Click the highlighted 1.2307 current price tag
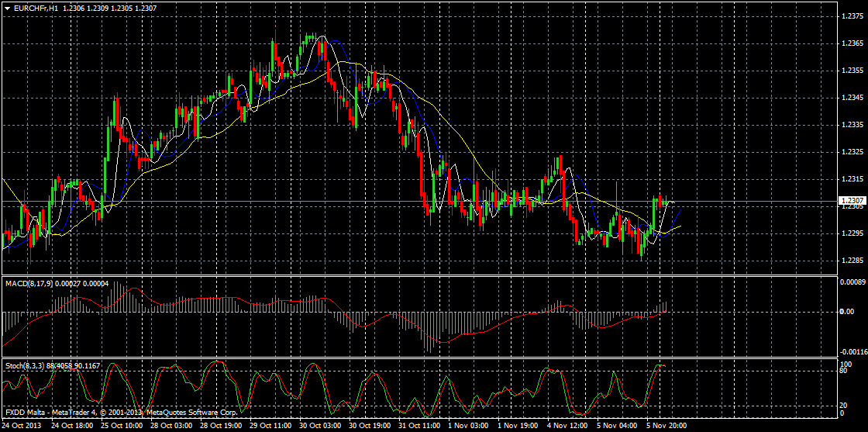868x432 pixels. coord(851,201)
